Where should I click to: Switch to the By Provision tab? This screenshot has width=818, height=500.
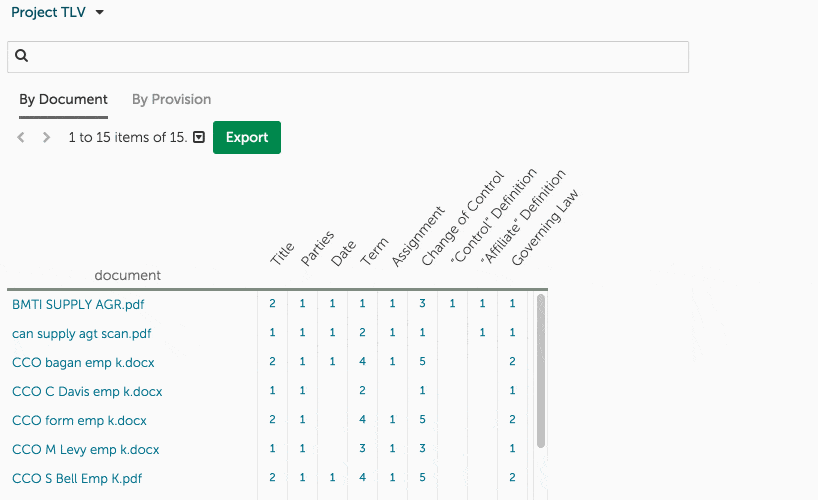[172, 99]
